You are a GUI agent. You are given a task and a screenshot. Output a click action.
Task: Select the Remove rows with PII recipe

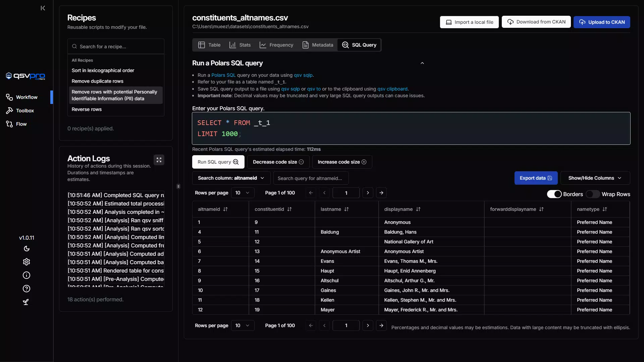tap(116, 95)
